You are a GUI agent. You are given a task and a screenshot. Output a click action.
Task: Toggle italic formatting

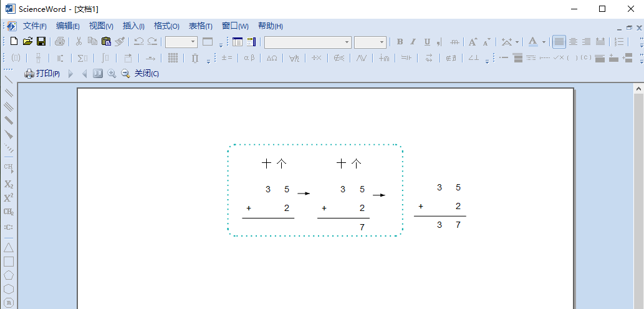coord(413,42)
